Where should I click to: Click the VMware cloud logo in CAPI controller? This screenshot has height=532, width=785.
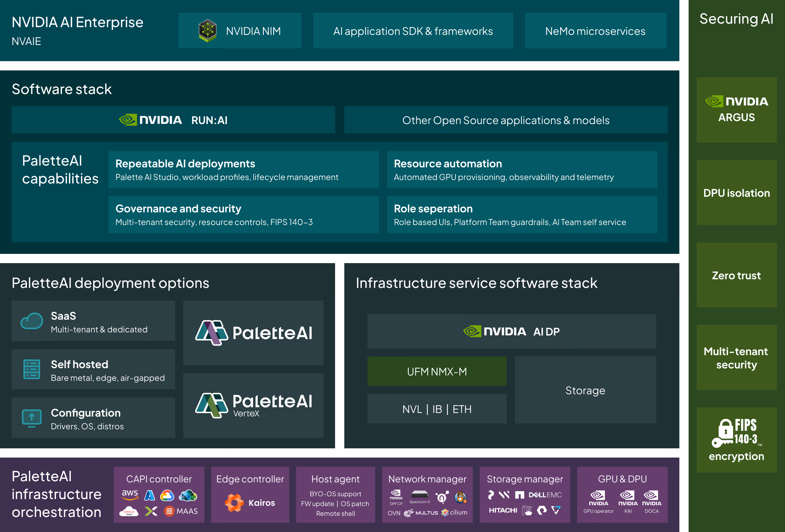pos(188,495)
